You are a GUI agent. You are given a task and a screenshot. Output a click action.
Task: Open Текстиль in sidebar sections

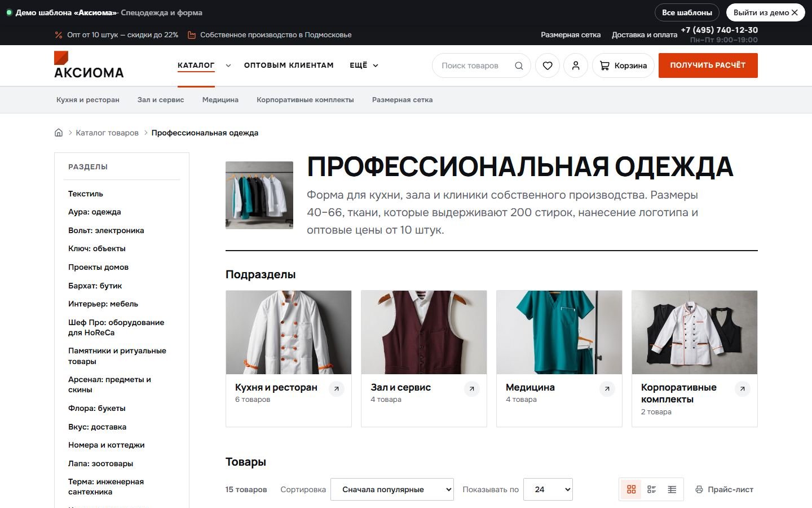pos(86,194)
